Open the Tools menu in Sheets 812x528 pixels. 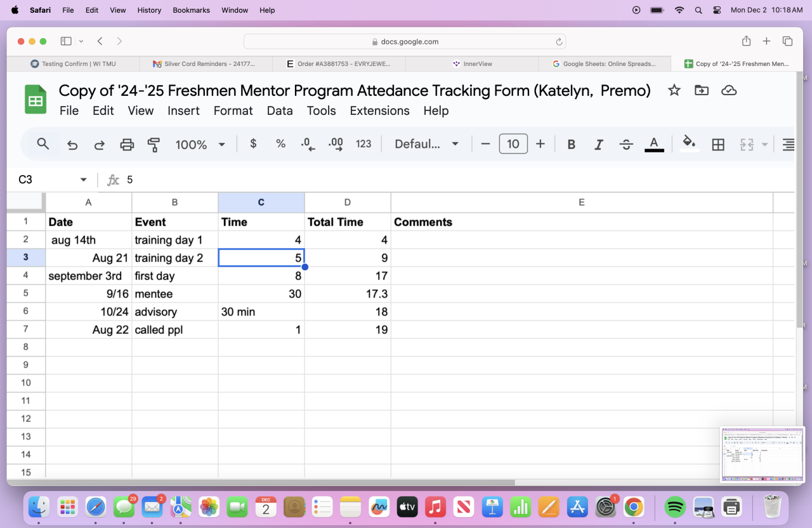coord(322,110)
